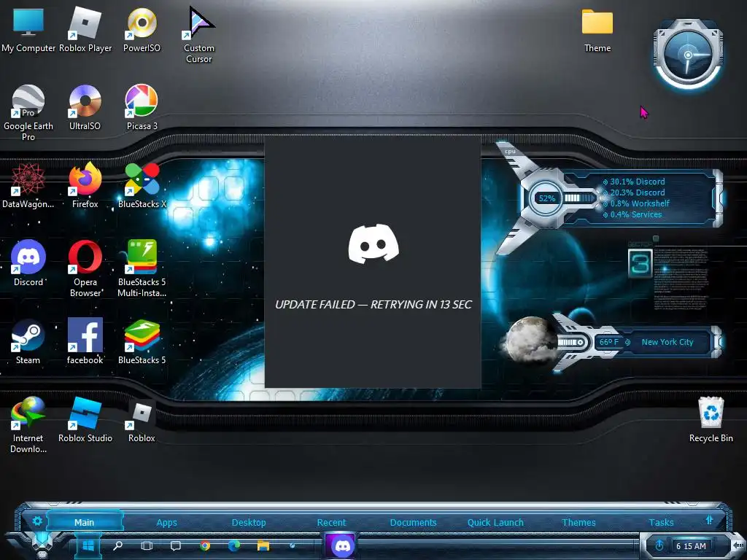Screen dimensions: 747x560
Task: Click the tray arrow at the far right of the taskbar
Action: coord(738,545)
